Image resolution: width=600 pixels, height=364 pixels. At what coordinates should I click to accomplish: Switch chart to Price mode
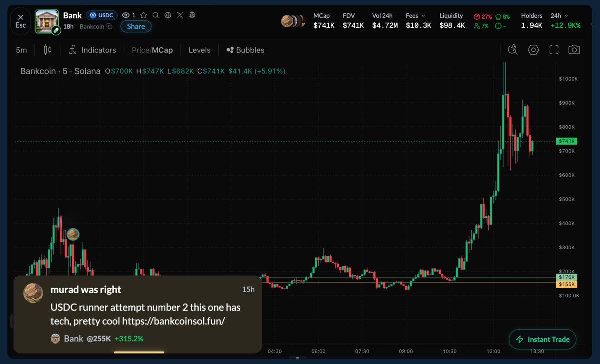point(140,50)
